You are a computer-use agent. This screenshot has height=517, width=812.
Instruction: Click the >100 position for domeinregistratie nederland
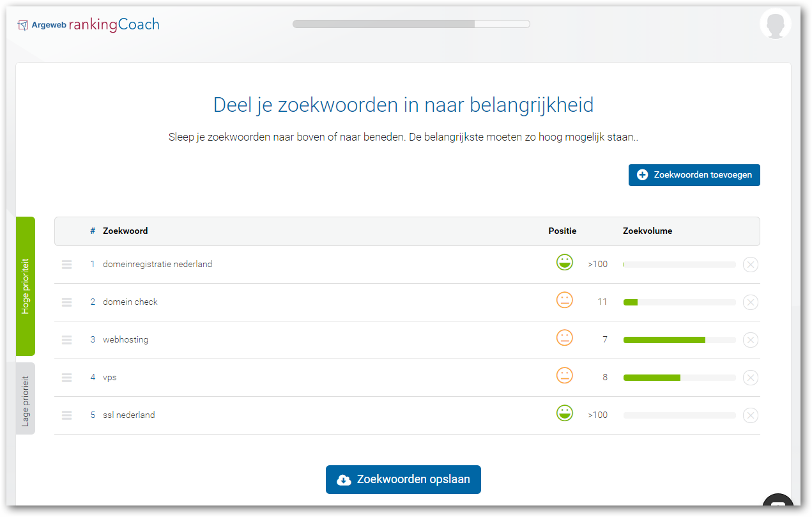[598, 265]
